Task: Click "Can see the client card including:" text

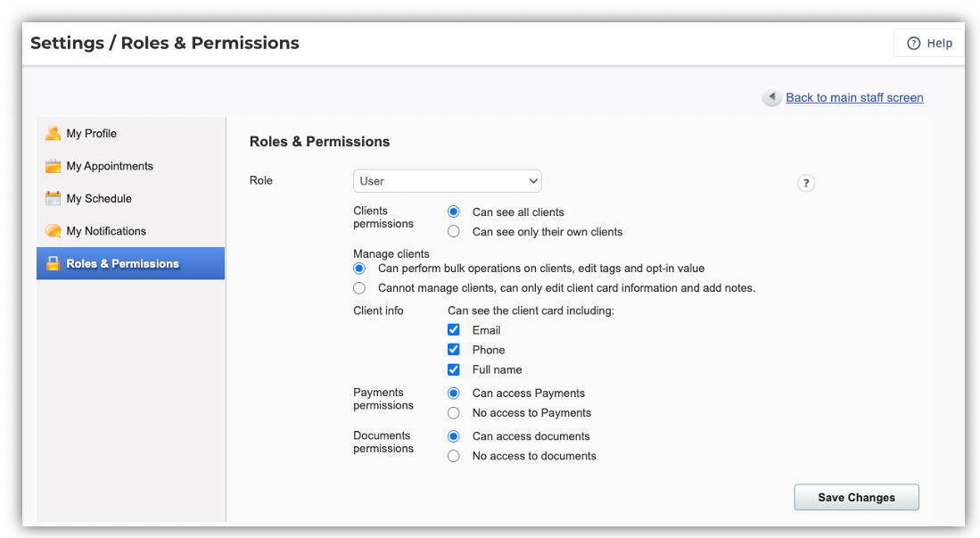Action: (531, 310)
